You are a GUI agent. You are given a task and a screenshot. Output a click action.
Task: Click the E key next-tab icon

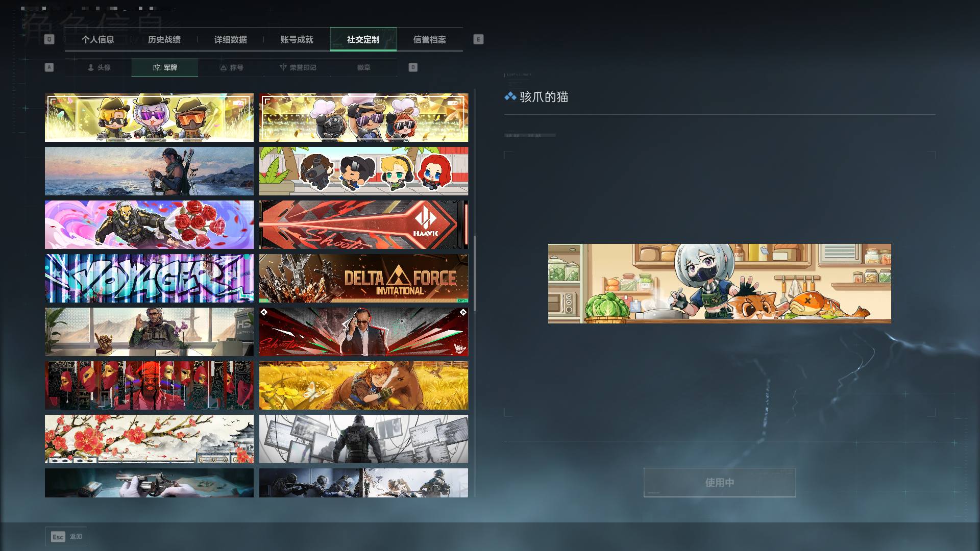click(x=478, y=39)
